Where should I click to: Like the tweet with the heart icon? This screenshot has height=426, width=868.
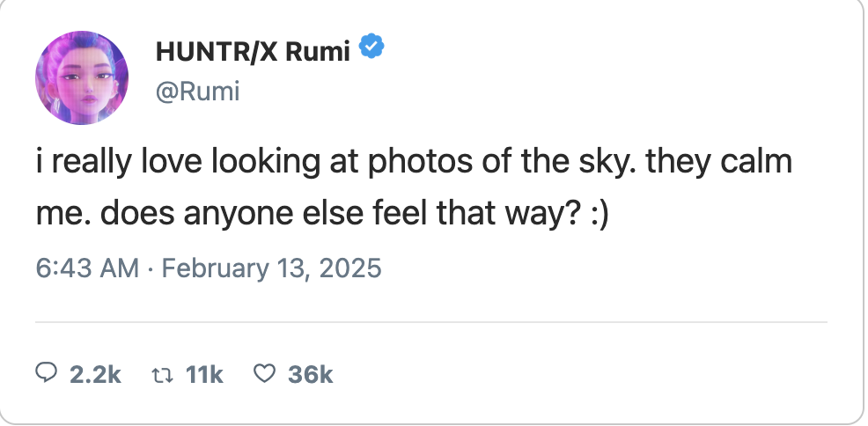(264, 374)
